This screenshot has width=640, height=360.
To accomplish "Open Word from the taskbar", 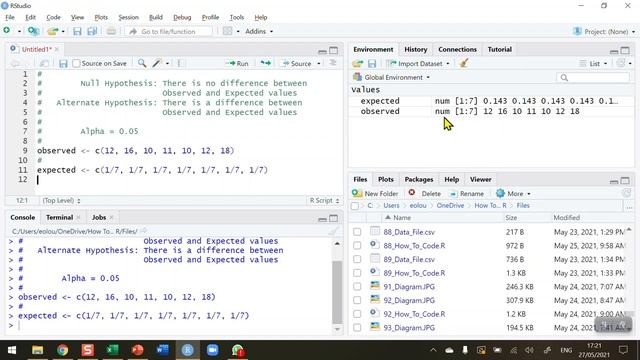I will [162, 350].
